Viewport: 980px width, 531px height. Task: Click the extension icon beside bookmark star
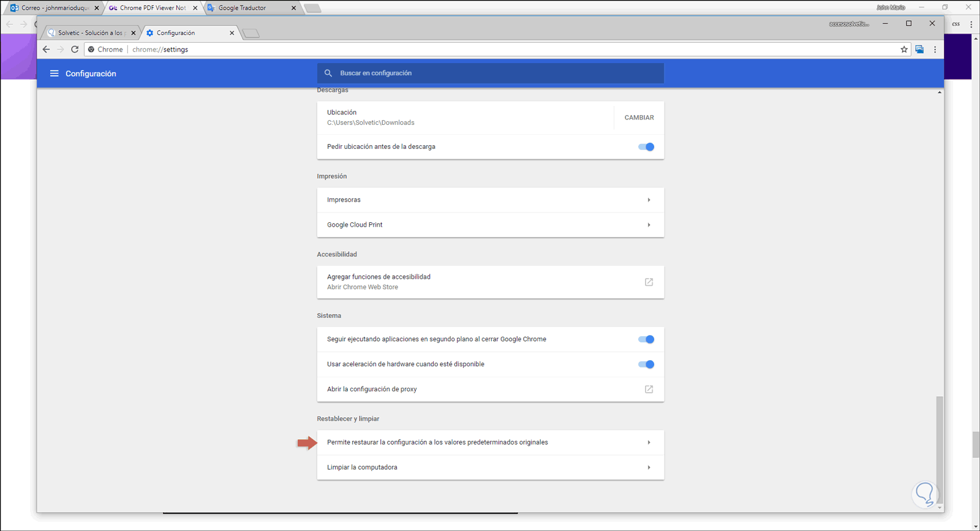point(919,50)
